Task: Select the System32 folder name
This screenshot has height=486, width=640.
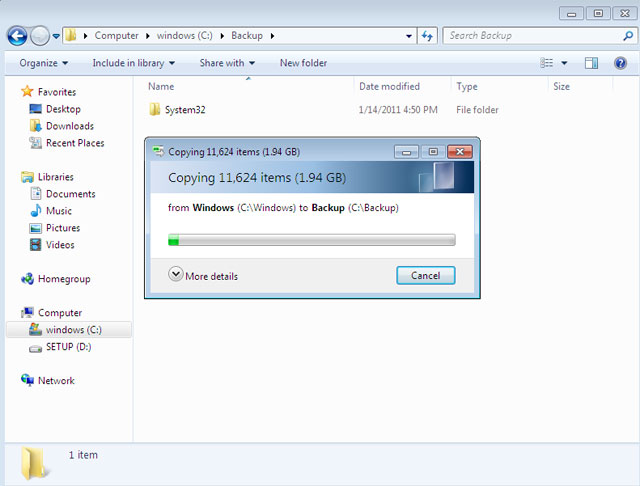Action: 185,110
